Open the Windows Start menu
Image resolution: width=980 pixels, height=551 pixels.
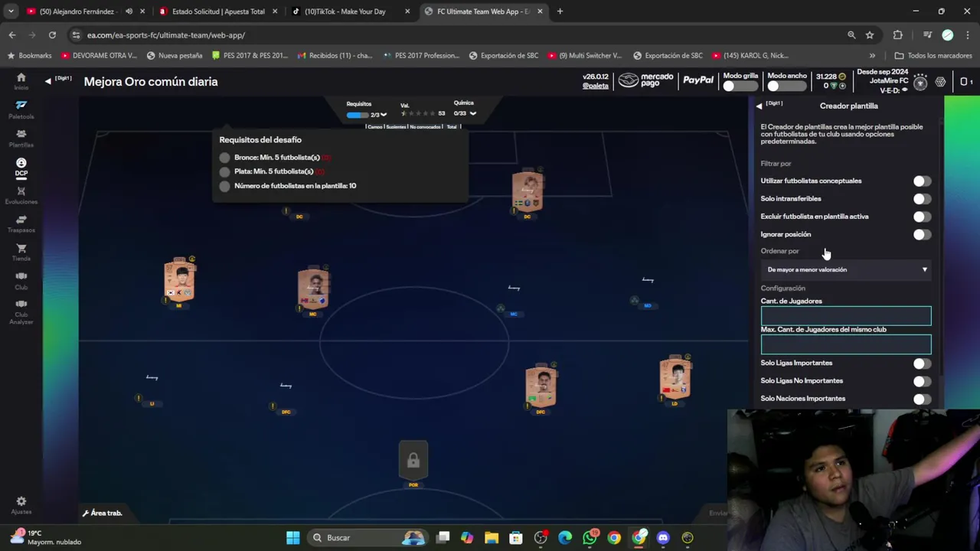point(292,538)
